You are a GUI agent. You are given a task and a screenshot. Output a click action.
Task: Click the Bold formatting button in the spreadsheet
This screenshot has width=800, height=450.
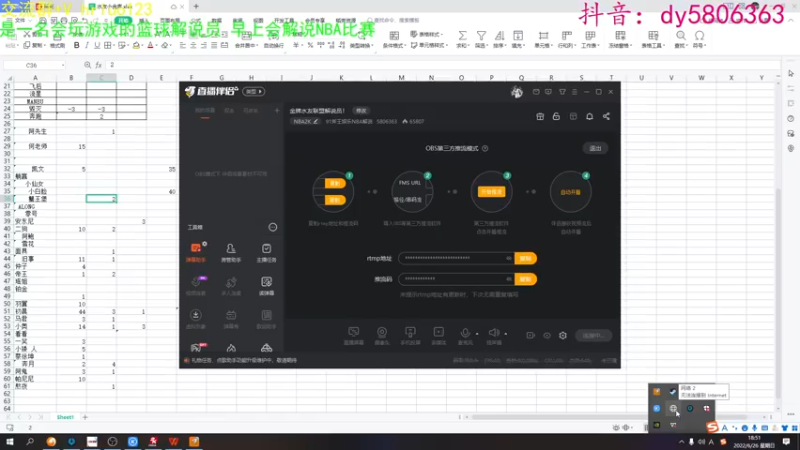pos(77,45)
